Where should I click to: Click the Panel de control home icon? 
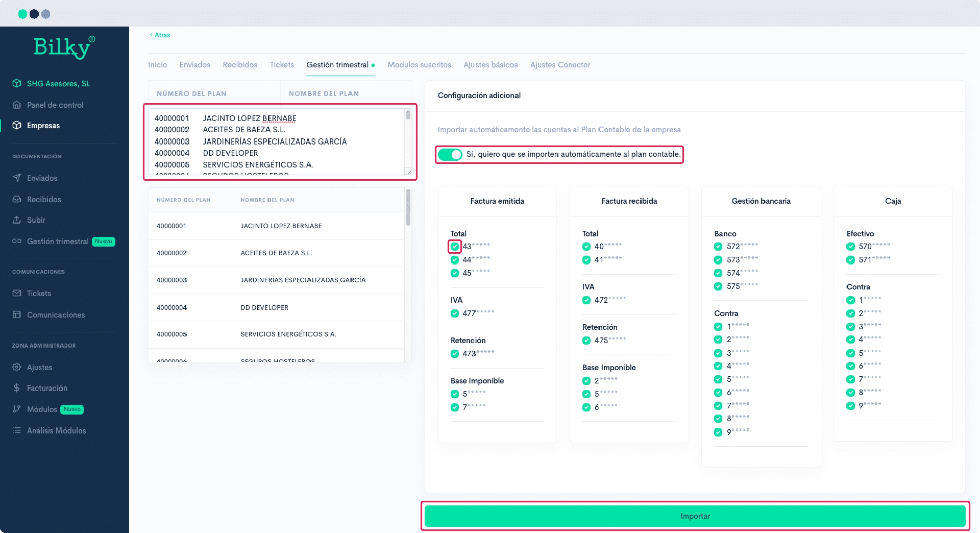point(17,105)
